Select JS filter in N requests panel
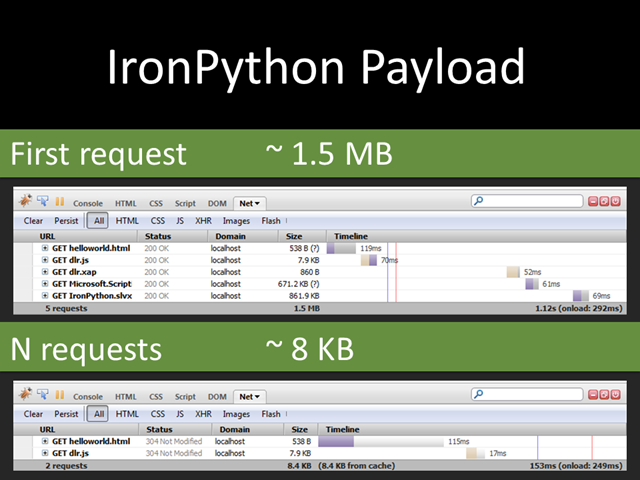Image resolution: width=640 pixels, height=480 pixels. [180, 414]
